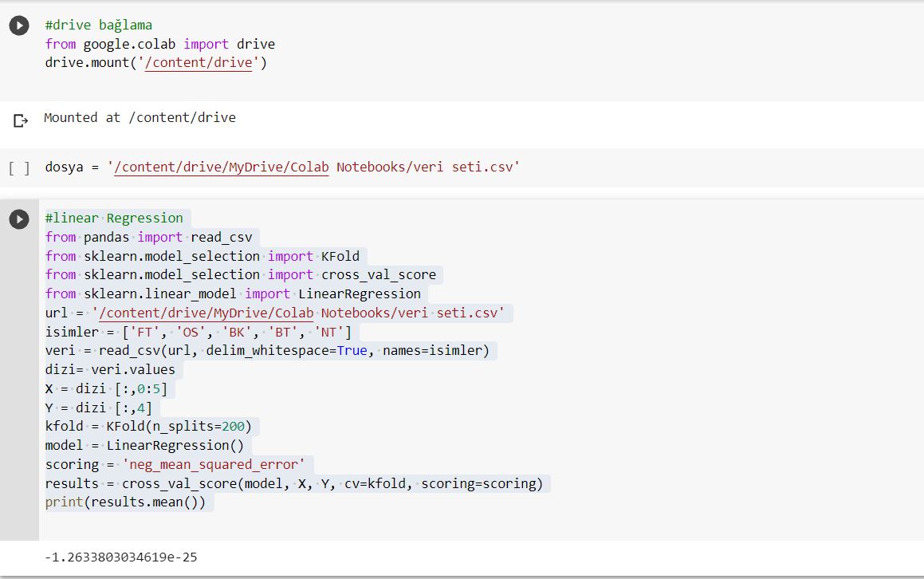924x579 pixels.
Task: Click the 'True' keyword in read_csv call
Action: pyautogui.click(x=352, y=351)
